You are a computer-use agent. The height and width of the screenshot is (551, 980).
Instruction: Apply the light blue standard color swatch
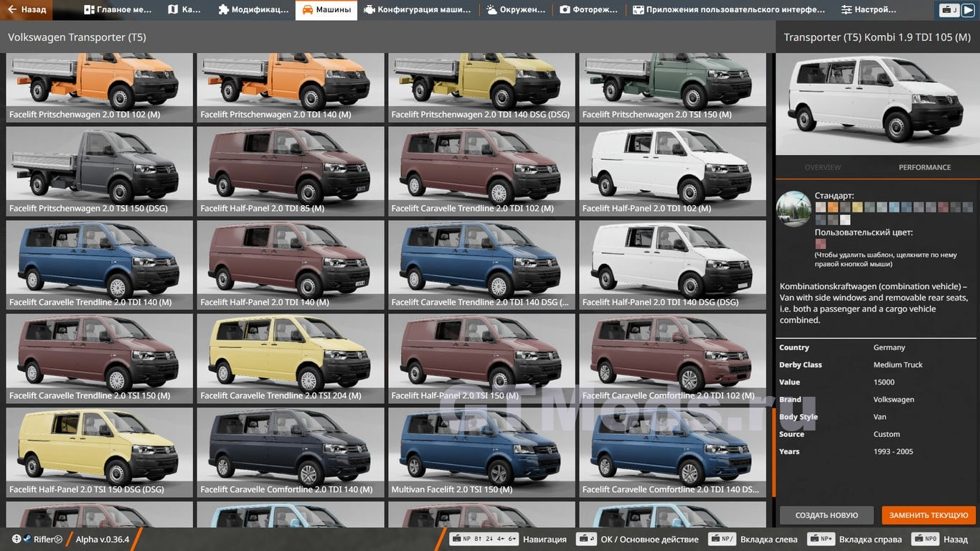tap(894, 207)
